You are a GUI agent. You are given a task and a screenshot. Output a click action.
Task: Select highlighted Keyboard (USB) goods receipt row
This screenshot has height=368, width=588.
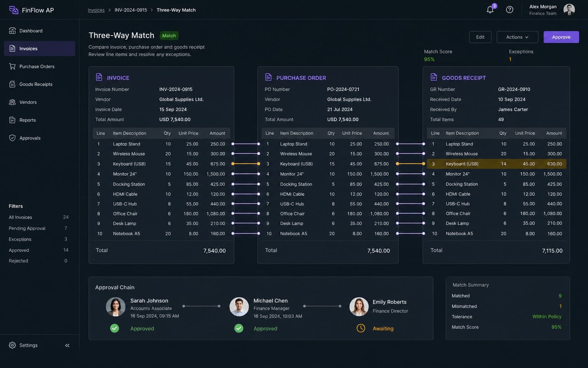point(496,164)
